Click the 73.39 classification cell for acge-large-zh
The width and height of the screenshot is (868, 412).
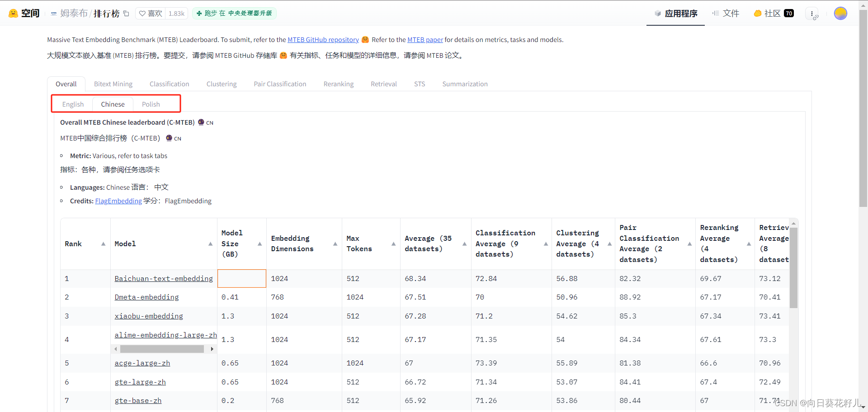pos(511,363)
